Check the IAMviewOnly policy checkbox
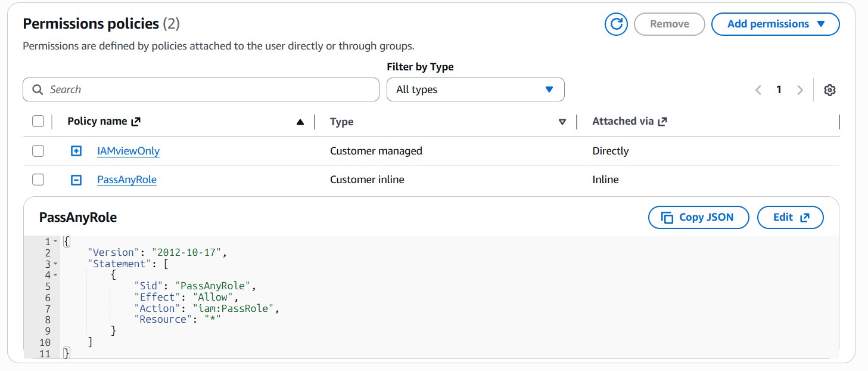Viewport: 868px width, 371px height. click(38, 151)
